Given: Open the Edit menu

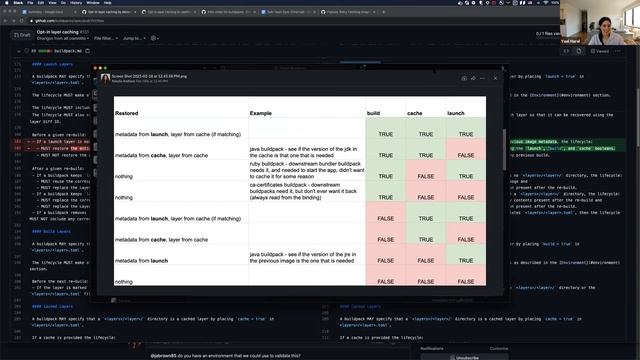Looking at the screenshot, I should point(41,2).
